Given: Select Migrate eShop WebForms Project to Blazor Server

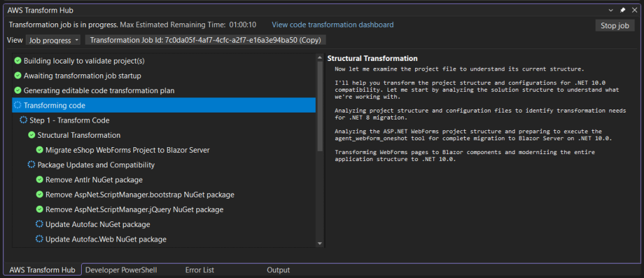Looking at the screenshot, I should 164,150.
